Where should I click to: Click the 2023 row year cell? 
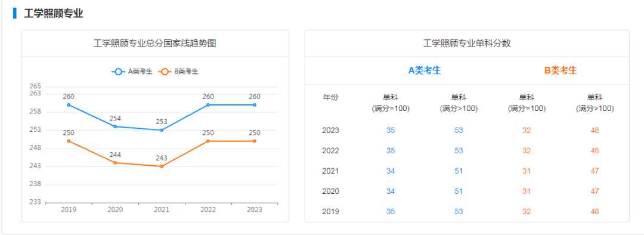[x=330, y=131]
